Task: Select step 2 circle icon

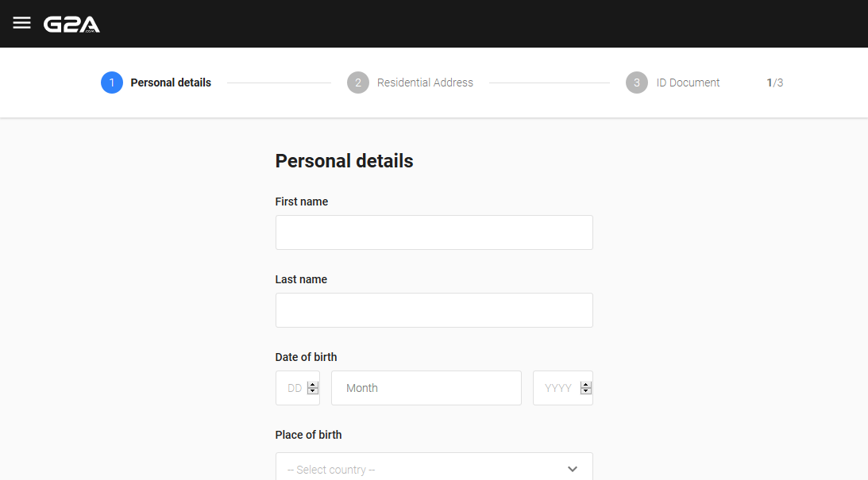Action: click(x=358, y=83)
